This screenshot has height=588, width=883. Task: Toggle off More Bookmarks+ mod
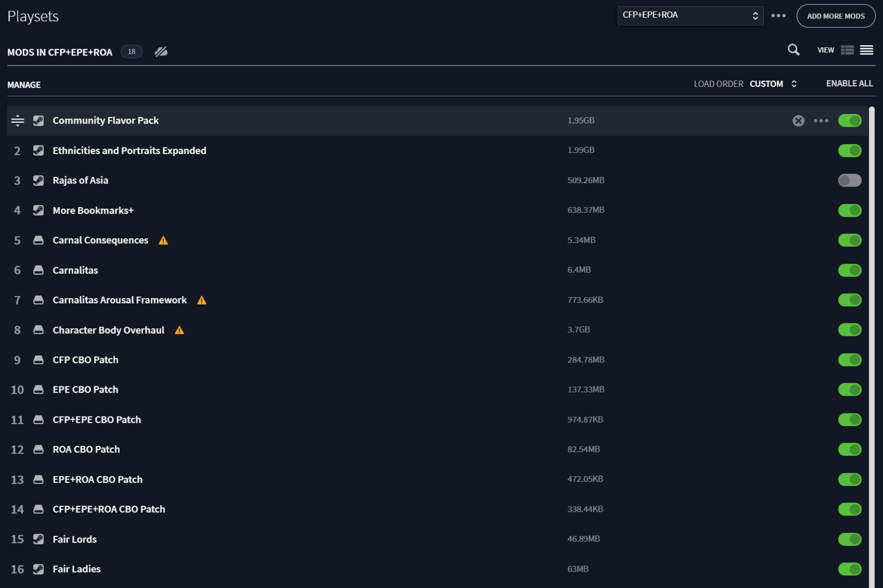849,210
